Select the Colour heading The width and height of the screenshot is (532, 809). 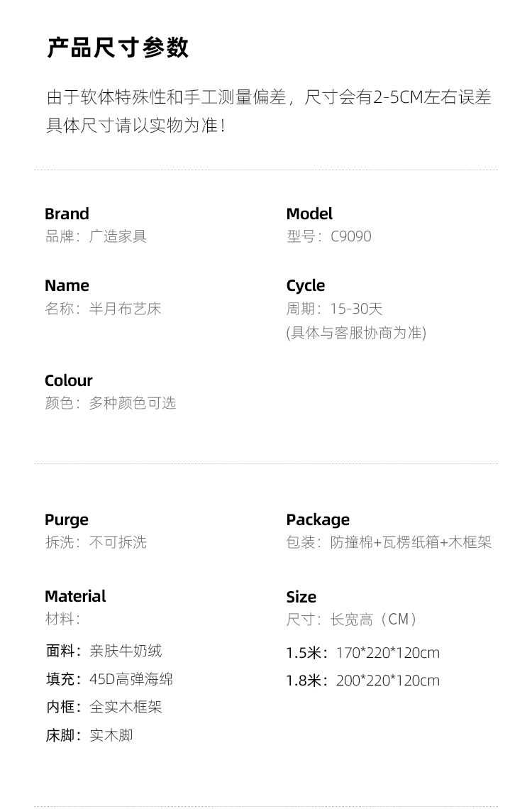click(69, 380)
